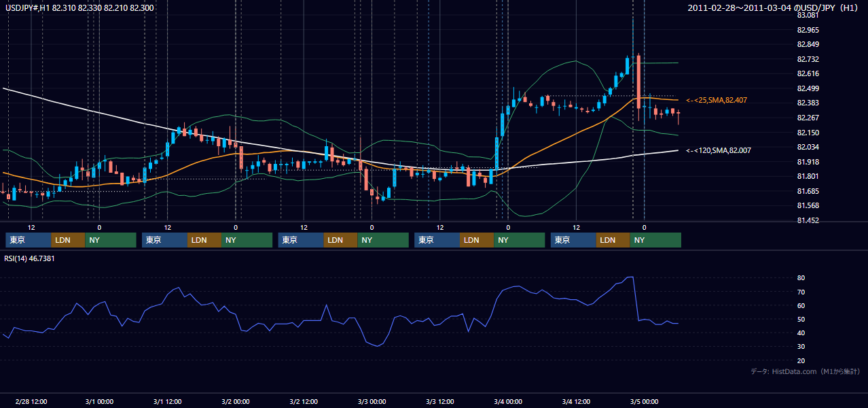Select the last NY session bar on right
Viewport: 868px width, 408px height.
click(655, 240)
